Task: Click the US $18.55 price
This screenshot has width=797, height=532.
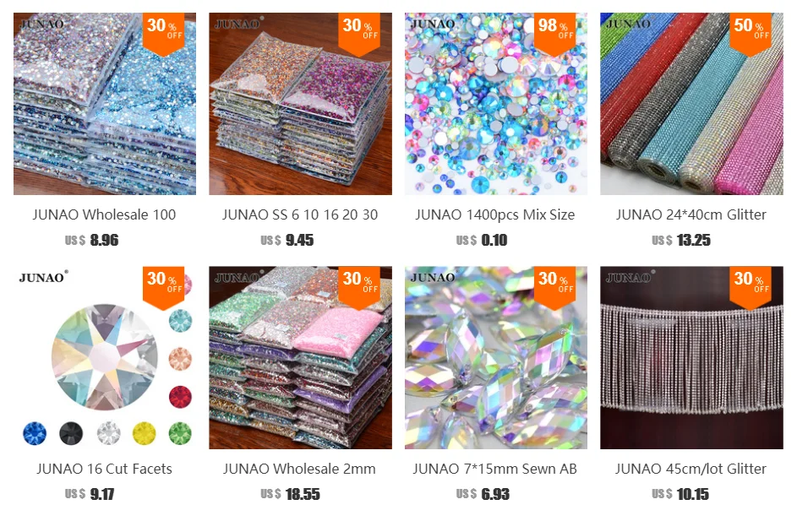Action: pyautogui.click(x=290, y=494)
